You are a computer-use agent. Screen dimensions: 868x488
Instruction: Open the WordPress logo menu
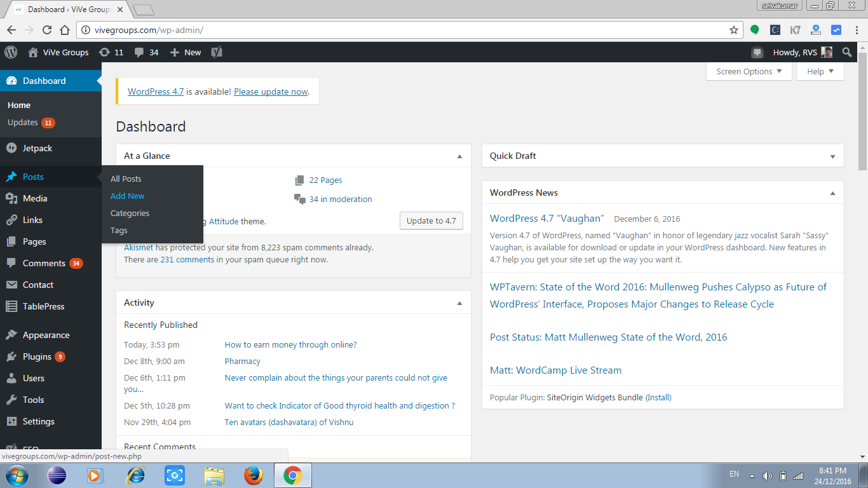click(x=11, y=52)
